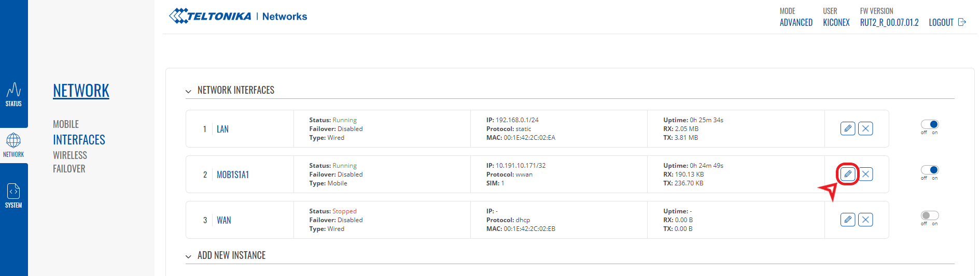This screenshot has width=980, height=276.
Task: Click the Network globe sidebar icon
Action: pyautogui.click(x=13, y=145)
